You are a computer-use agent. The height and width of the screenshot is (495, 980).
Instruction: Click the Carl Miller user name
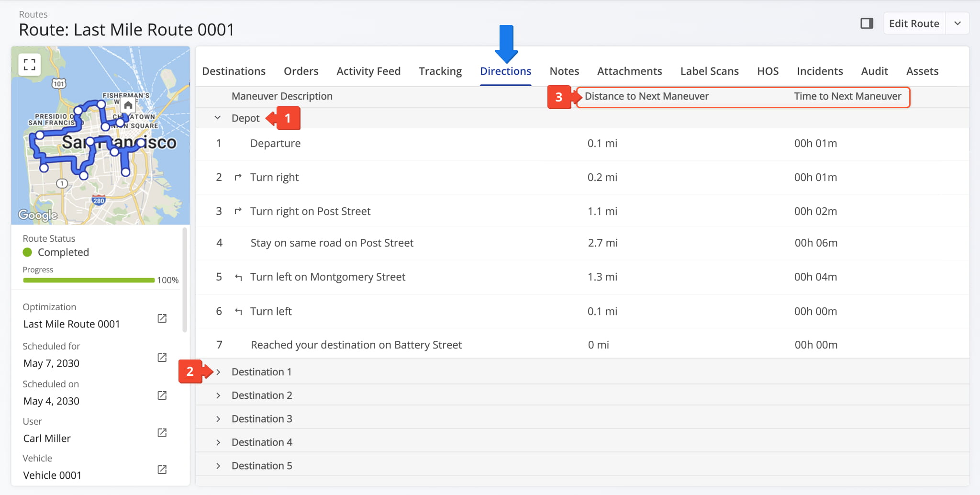click(47, 439)
